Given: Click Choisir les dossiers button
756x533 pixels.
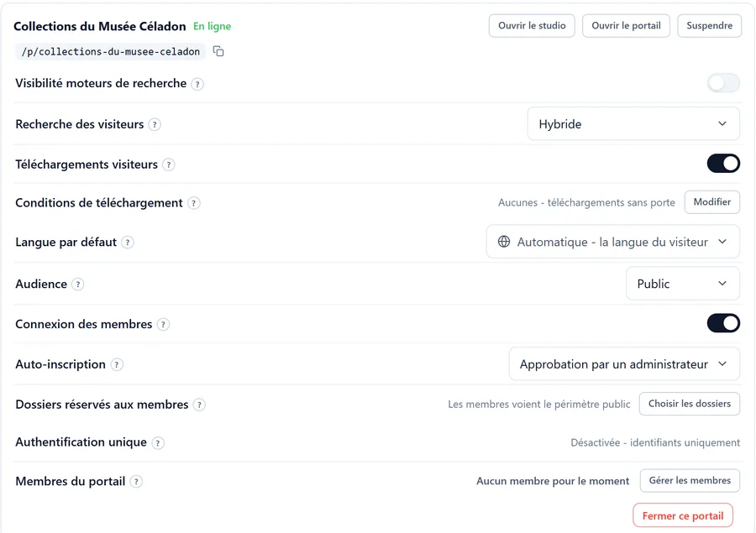Looking at the screenshot, I should pos(690,404).
